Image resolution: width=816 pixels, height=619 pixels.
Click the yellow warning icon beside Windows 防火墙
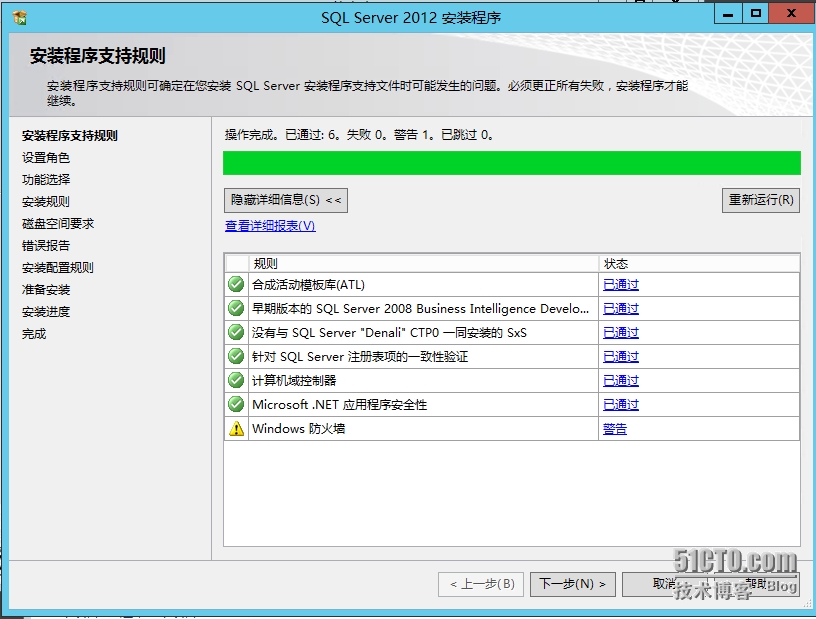[x=235, y=428]
